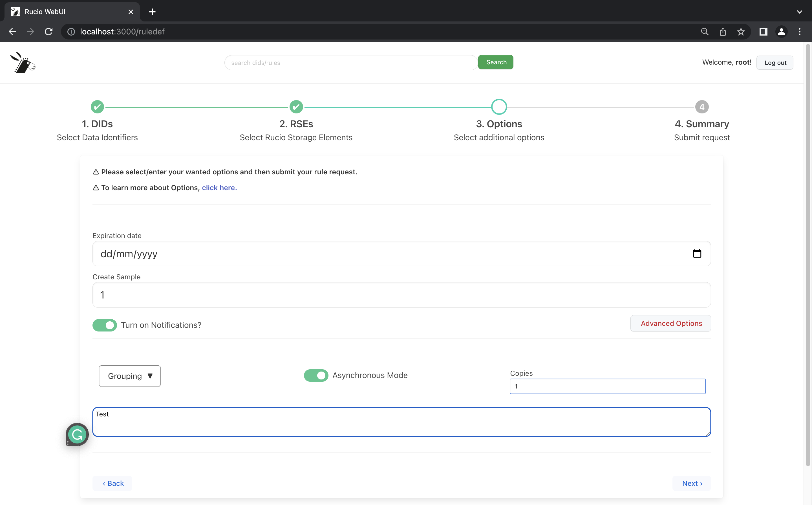Click the Grammarly floating icon

click(77, 434)
